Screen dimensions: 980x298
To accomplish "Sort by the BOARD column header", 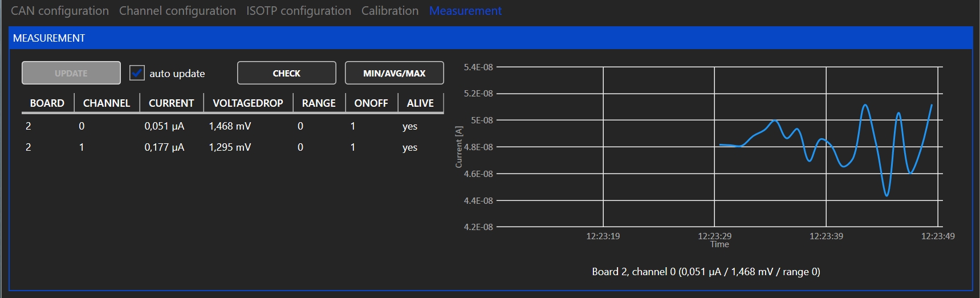I will tap(47, 103).
